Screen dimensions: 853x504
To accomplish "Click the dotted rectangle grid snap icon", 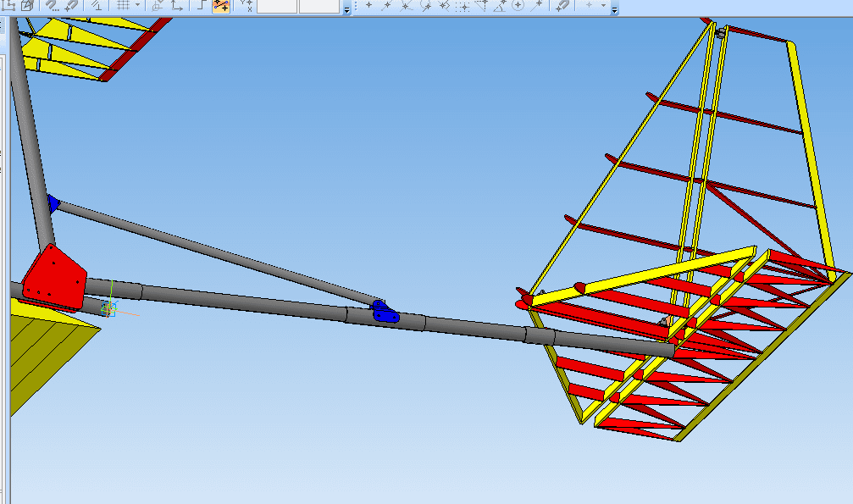I will click(463, 5).
